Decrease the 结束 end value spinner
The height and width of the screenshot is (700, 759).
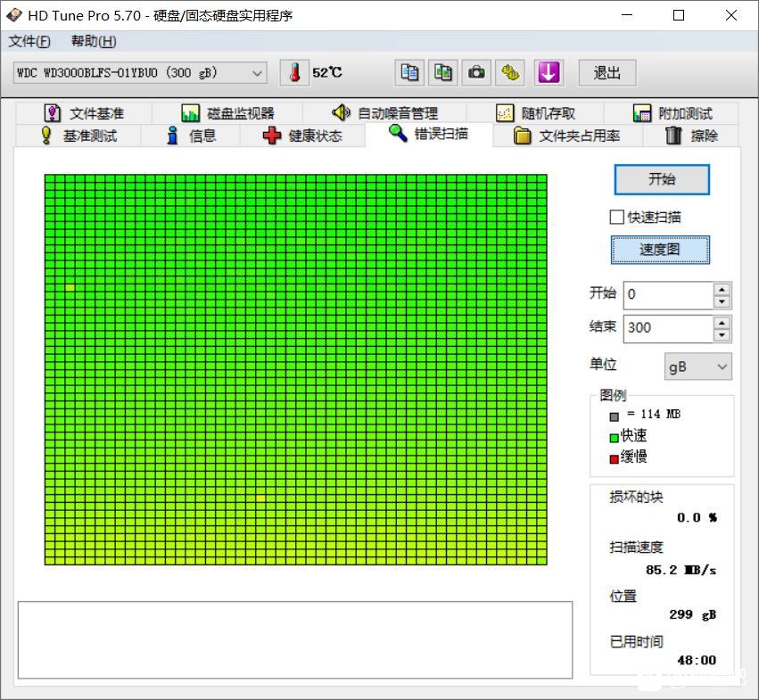(722, 335)
